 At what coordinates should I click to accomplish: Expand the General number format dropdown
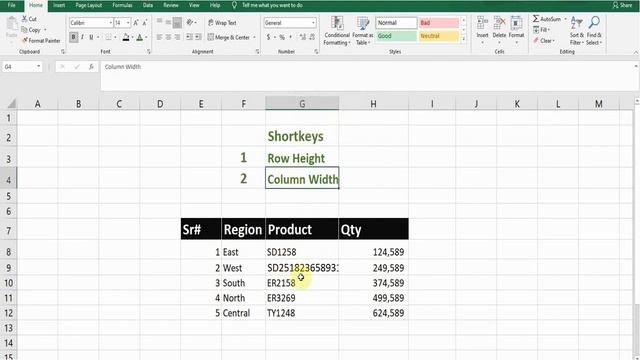(x=313, y=23)
